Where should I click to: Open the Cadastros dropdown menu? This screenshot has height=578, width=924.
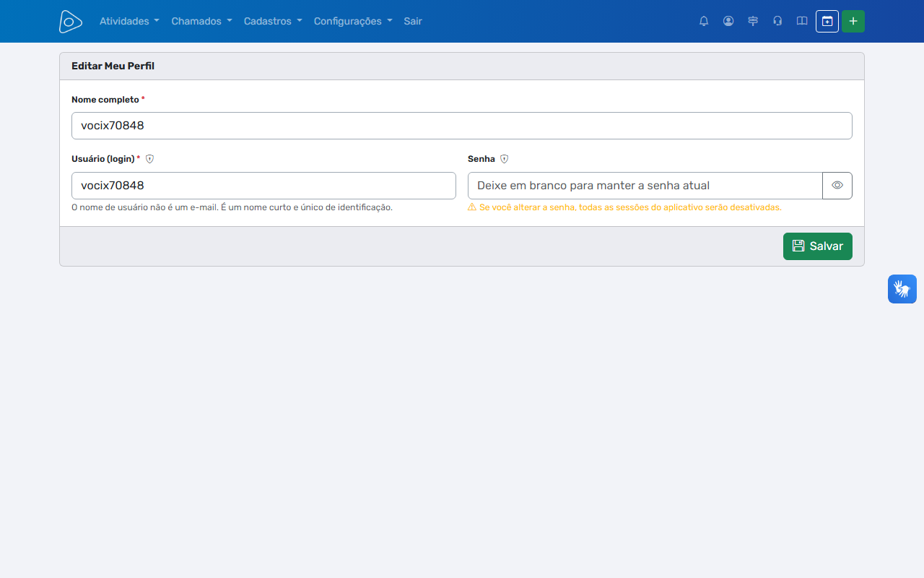pos(273,21)
